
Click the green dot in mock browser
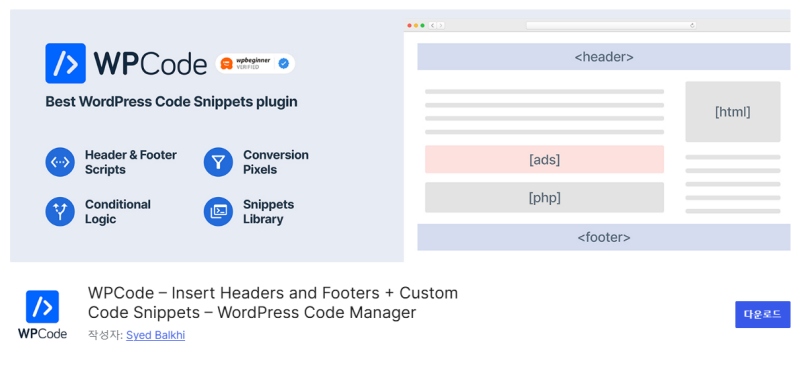tap(422, 25)
